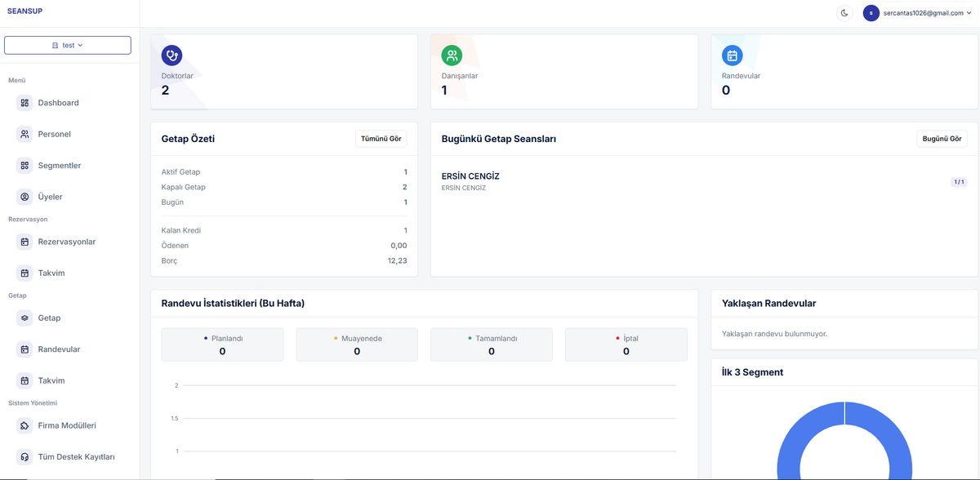This screenshot has width=980, height=480.
Task: Open the test company selector dropdown
Action: tap(68, 45)
